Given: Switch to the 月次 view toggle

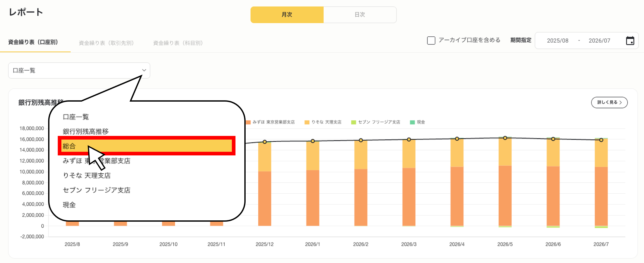Looking at the screenshot, I should (287, 15).
